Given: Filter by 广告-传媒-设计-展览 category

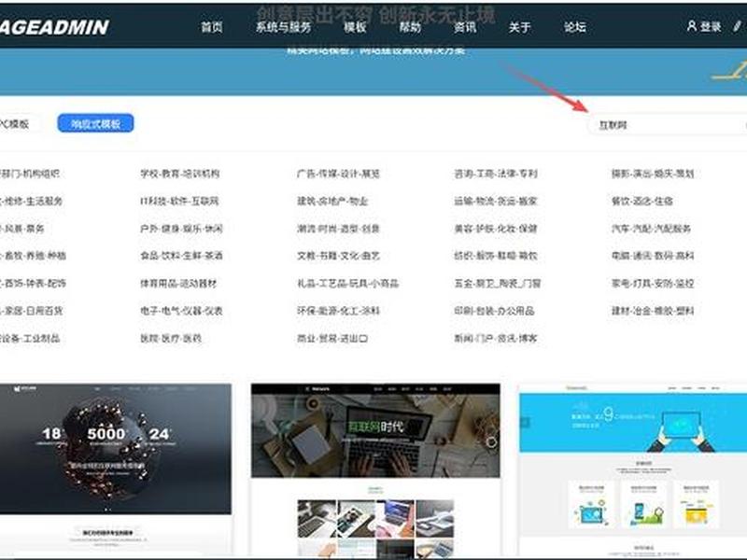Looking at the screenshot, I should (338, 174).
